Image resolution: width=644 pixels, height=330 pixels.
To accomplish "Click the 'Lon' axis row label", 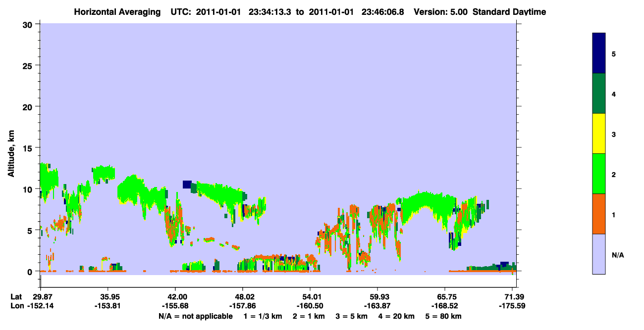I will [16, 306].
